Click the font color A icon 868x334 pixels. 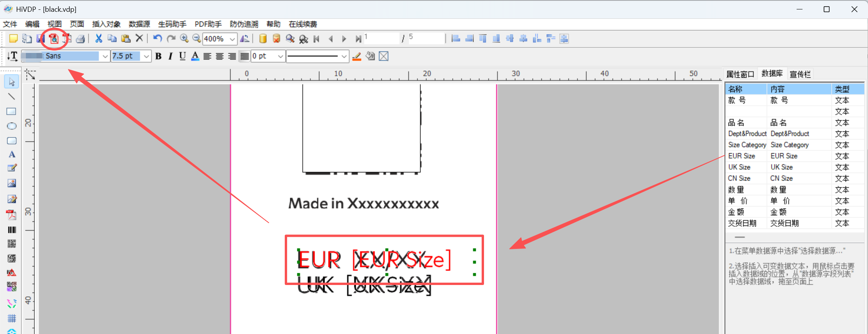195,56
